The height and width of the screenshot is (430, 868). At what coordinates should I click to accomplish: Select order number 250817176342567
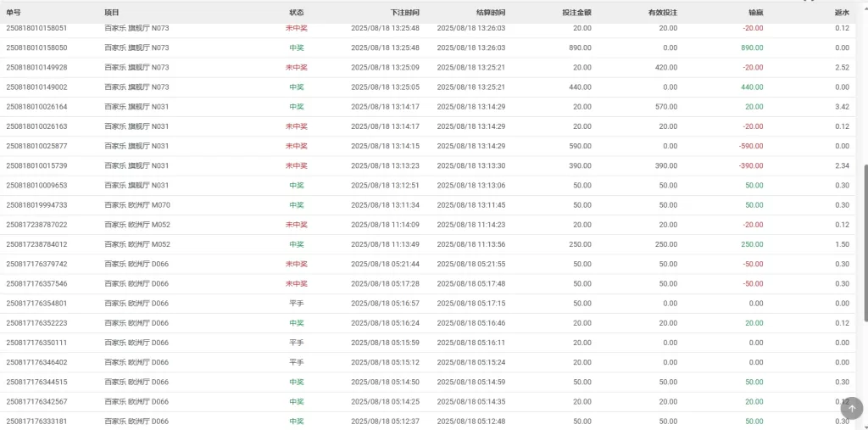(37, 402)
